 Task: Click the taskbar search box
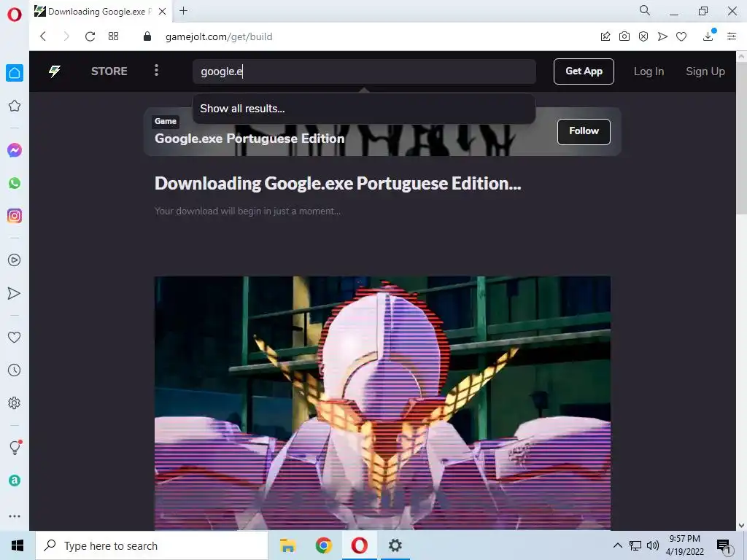coord(152,545)
